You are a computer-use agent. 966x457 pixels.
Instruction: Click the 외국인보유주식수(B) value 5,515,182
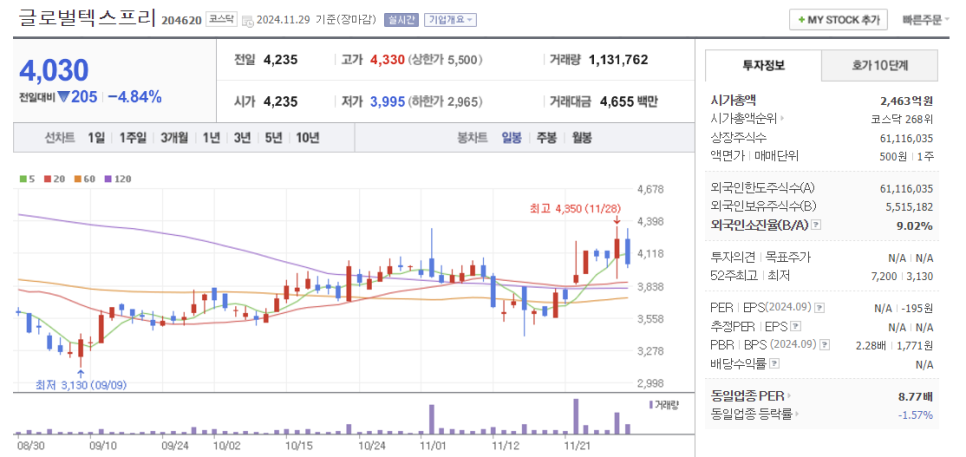point(909,207)
